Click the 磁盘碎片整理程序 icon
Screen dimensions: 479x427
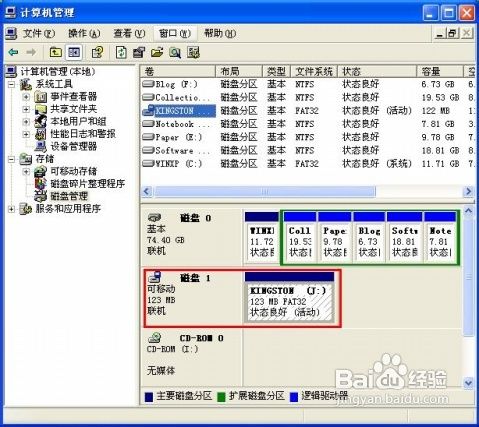coord(41,184)
